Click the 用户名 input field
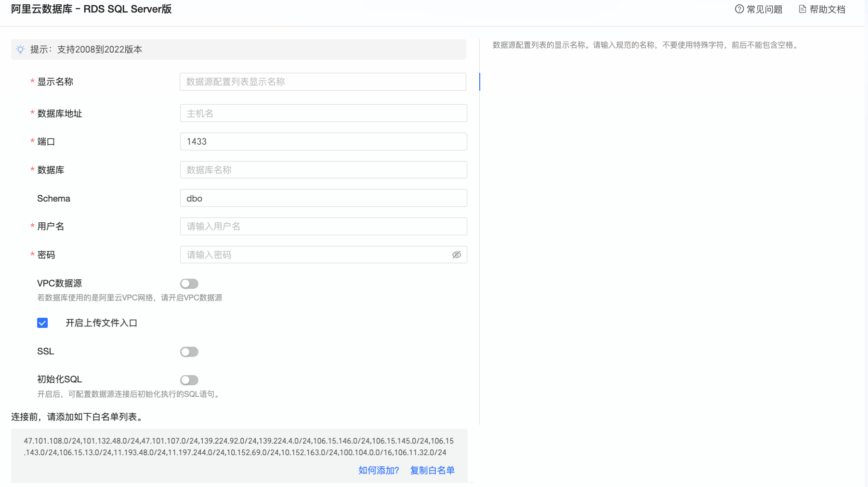 [323, 226]
